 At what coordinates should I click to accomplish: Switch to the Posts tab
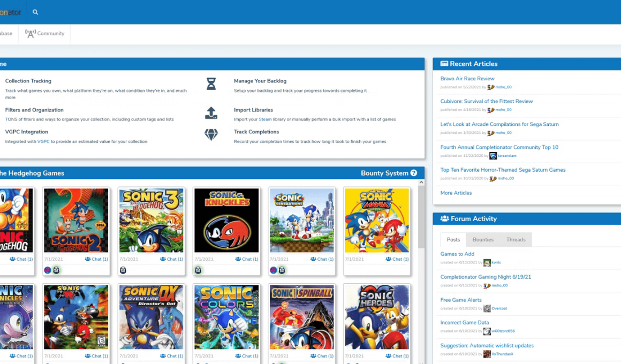453,240
